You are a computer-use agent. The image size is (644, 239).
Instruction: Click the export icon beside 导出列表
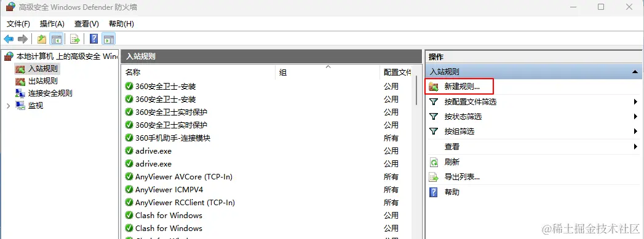click(434, 177)
